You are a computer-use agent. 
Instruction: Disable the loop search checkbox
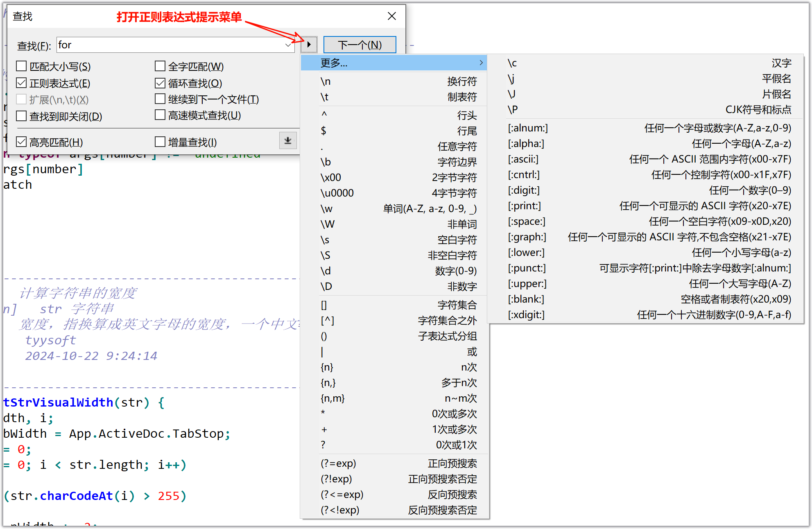[x=160, y=83]
